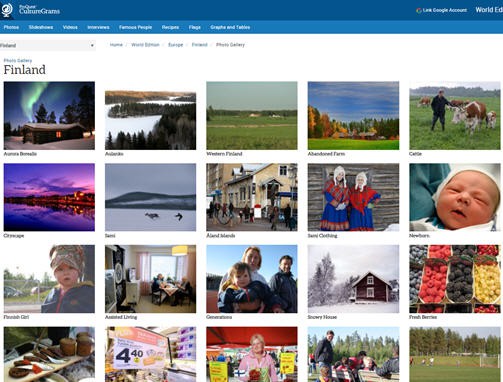Open the purple Cityscape photo
The width and height of the screenshot is (503, 382).
coord(49,197)
